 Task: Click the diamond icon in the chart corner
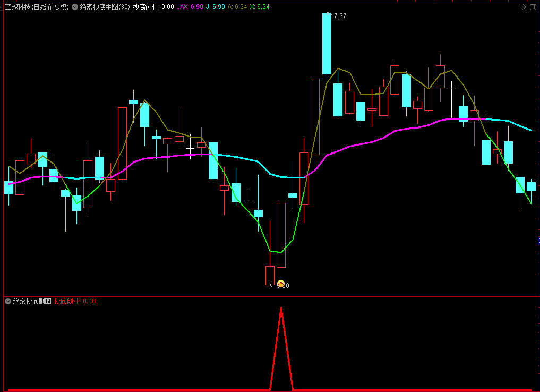[523, 7]
